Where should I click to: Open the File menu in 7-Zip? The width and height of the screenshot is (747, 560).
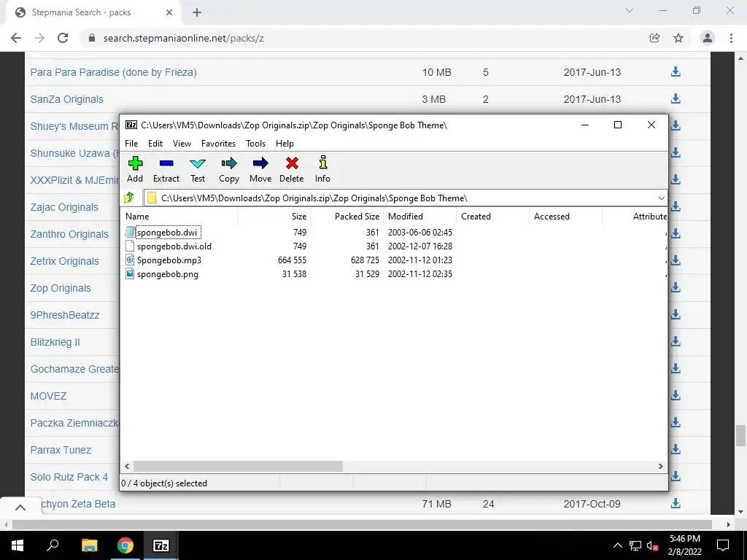click(x=131, y=144)
